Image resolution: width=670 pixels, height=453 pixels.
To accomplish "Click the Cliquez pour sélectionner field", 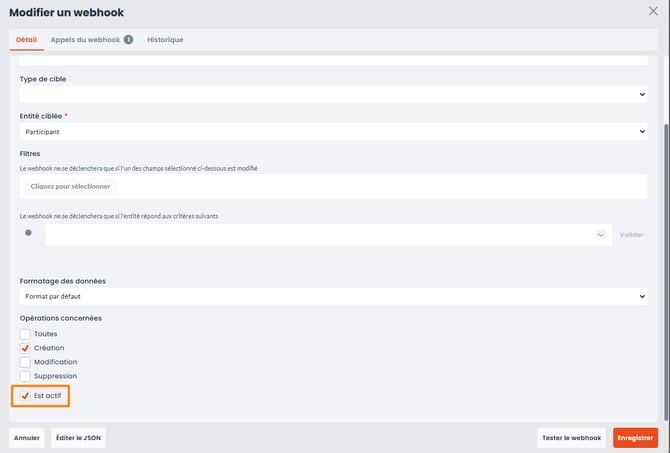I will pyautogui.click(x=70, y=186).
